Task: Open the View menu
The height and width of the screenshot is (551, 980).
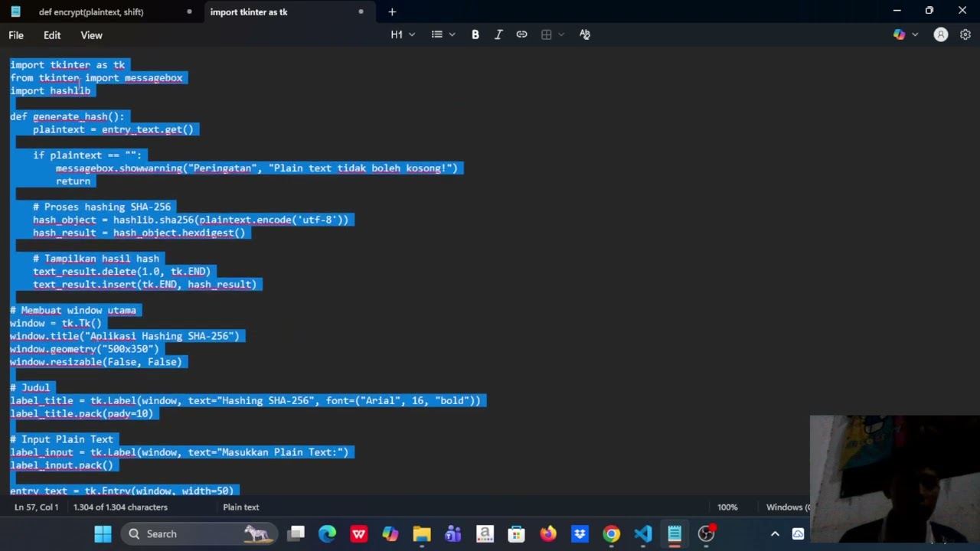Action: pos(91,35)
